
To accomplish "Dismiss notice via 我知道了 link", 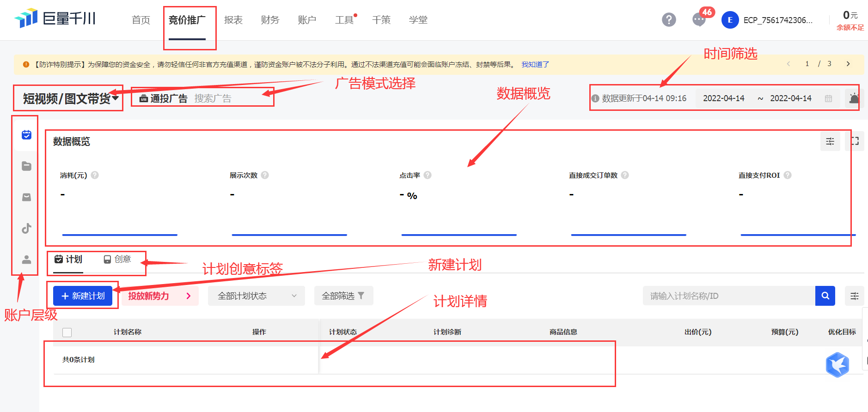I will click(535, 64).
